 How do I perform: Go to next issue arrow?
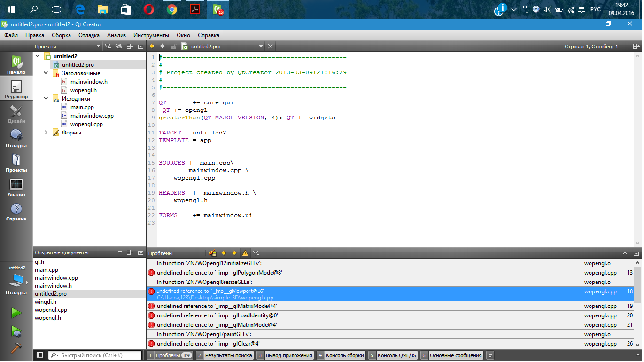(234, 253)
